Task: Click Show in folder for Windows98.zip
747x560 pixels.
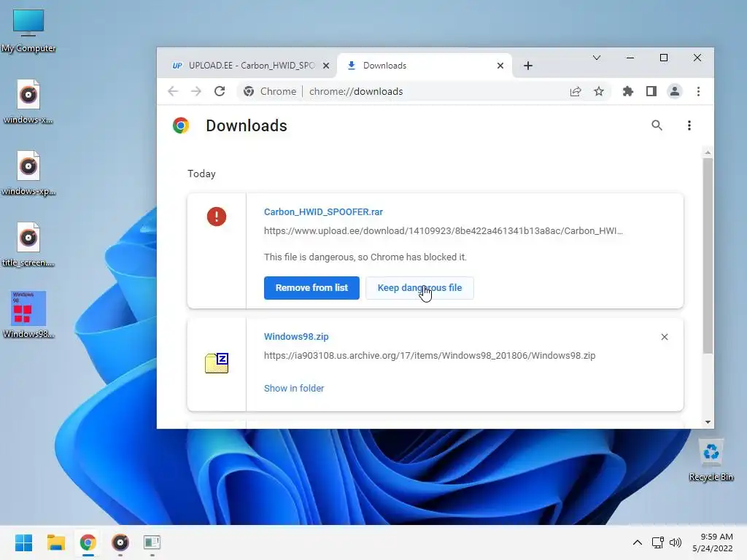Action: pos(294,388)
